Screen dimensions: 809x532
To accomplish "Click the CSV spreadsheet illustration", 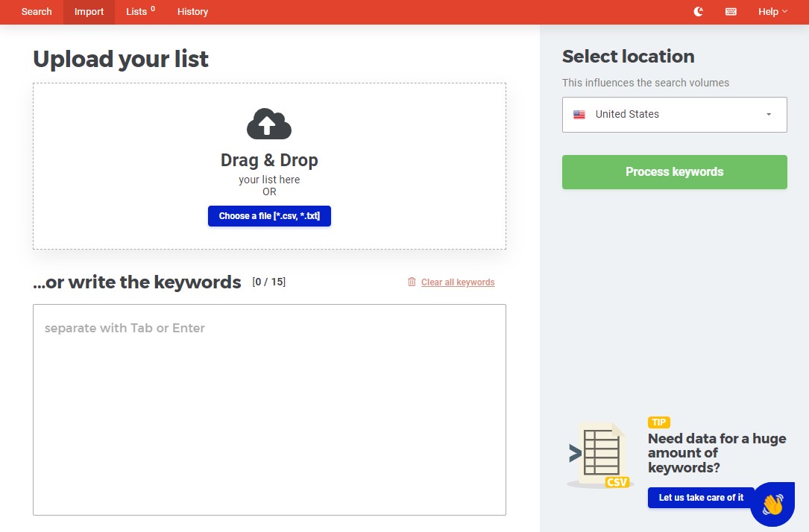I will [x=600, y=455].
